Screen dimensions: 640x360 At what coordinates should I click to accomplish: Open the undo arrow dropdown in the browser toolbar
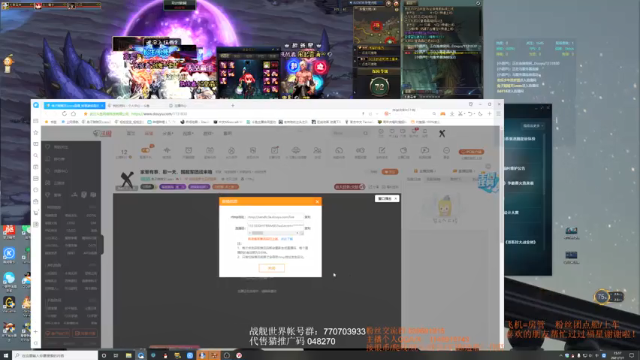pos(471,114)
